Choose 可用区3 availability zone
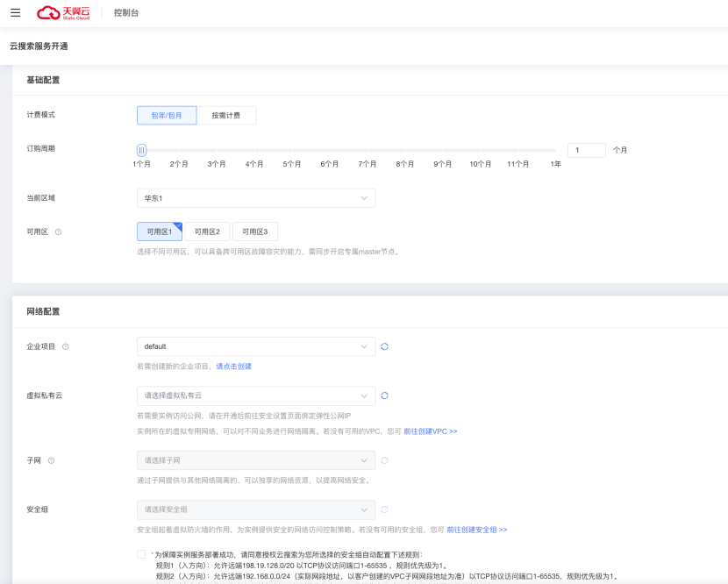 coord(254,231)
